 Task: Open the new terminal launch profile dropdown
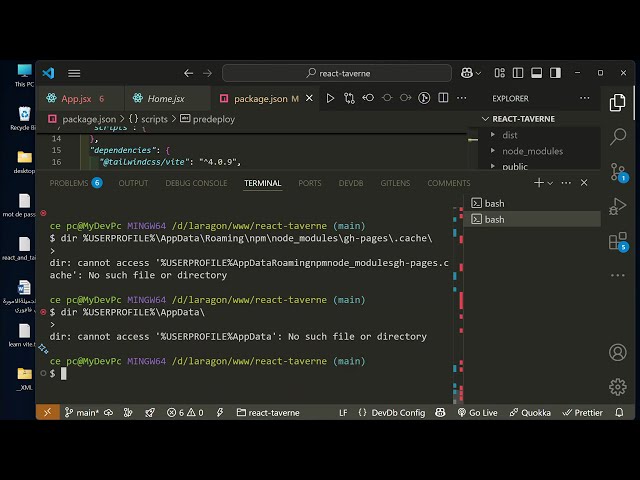tap(550, 183)
